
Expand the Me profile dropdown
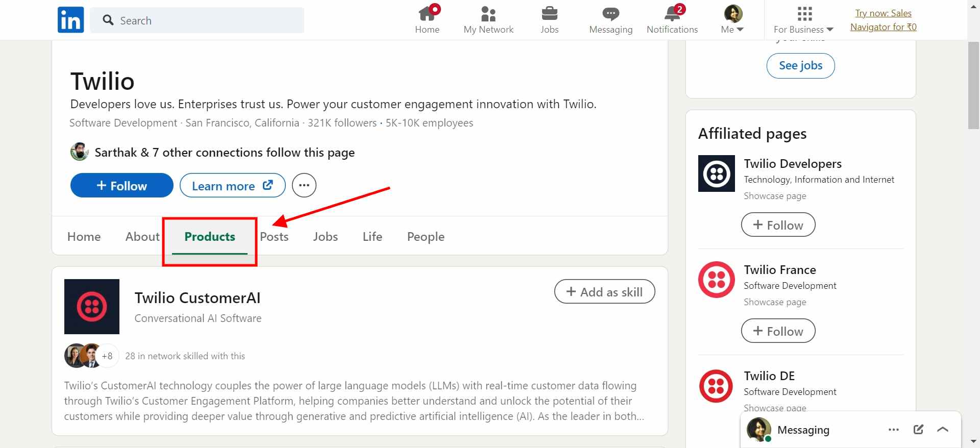[x=731, y=19]
